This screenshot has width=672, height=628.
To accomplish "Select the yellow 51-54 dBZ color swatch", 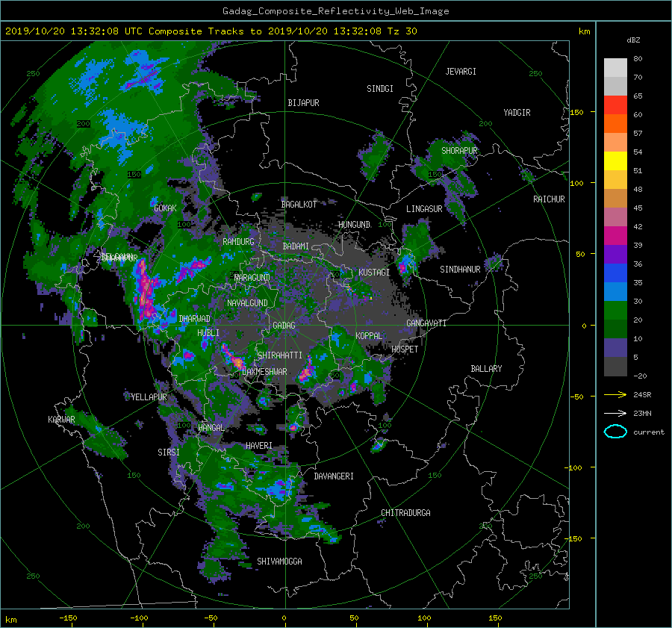I will point(615,161).
